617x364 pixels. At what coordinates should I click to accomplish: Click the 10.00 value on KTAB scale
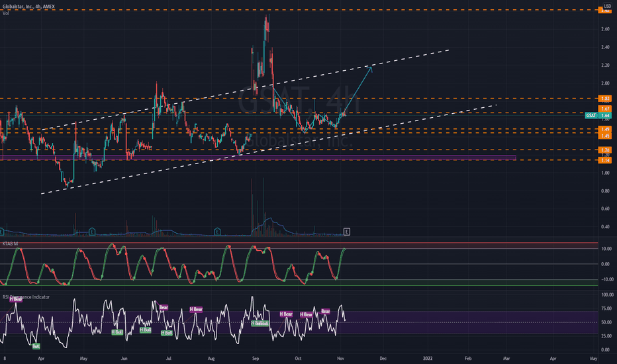point(606,249)
